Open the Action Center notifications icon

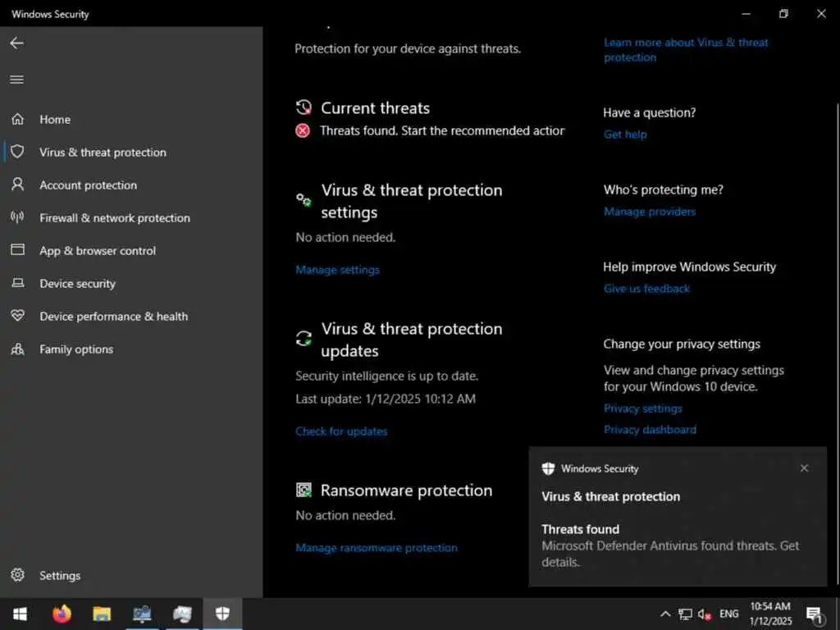(x=815, y=615)
